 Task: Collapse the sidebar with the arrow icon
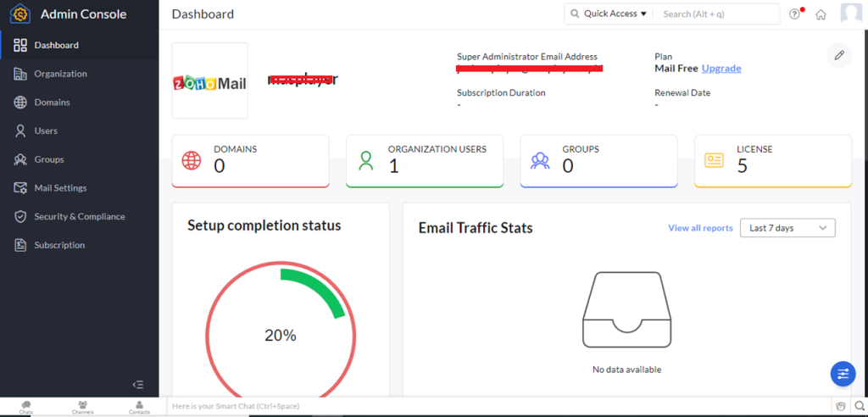pyautogui.click(x=138, y=384)
